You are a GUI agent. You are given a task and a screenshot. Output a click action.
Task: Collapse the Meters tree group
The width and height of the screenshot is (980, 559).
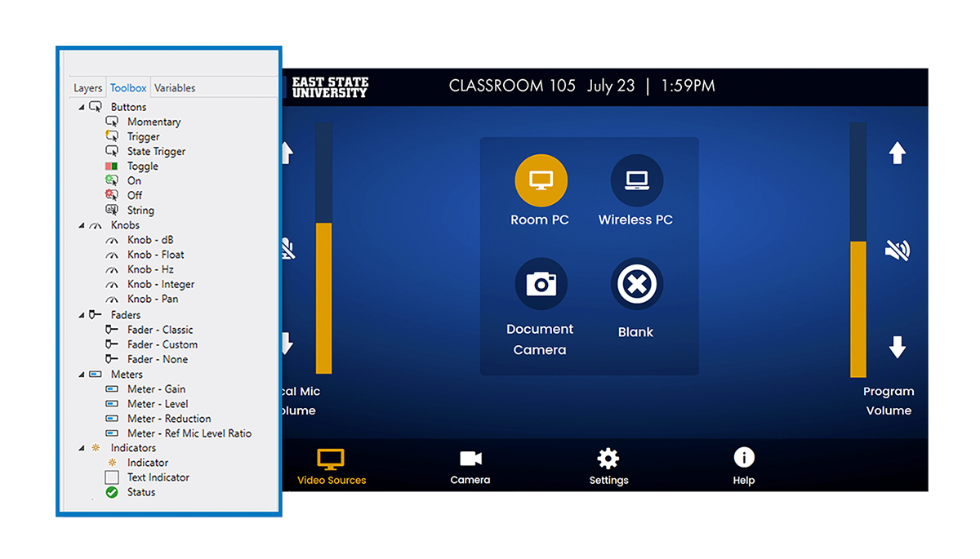82,375
